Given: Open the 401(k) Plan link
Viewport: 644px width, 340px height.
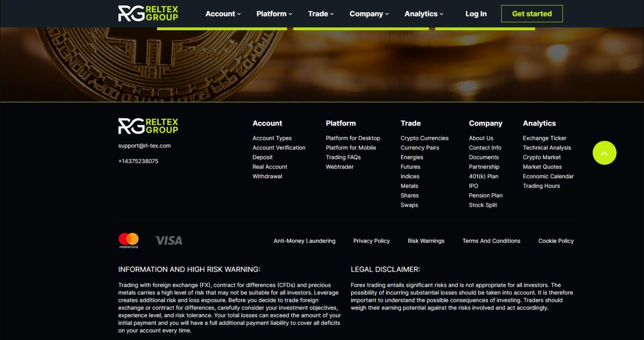Looking at the screenshot, I should coord(484,177).
